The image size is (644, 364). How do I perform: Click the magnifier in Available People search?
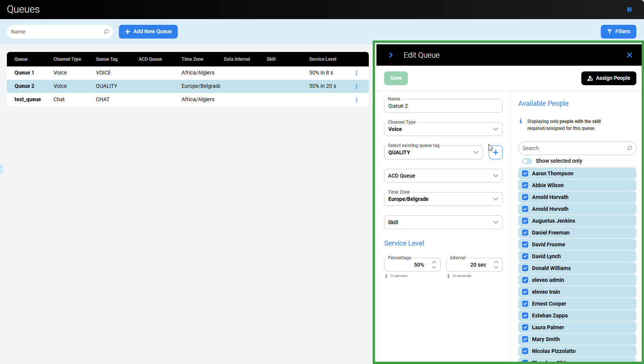[x=629, y=148]
